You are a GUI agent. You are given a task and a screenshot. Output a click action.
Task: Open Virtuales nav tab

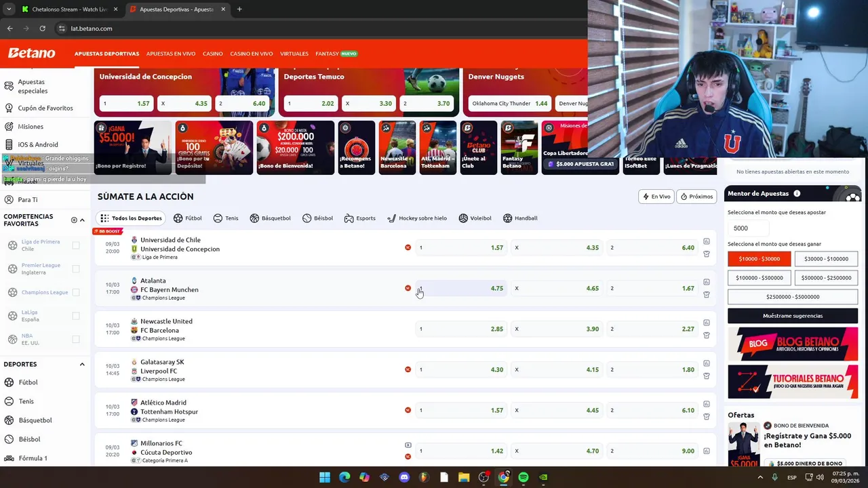294,54
